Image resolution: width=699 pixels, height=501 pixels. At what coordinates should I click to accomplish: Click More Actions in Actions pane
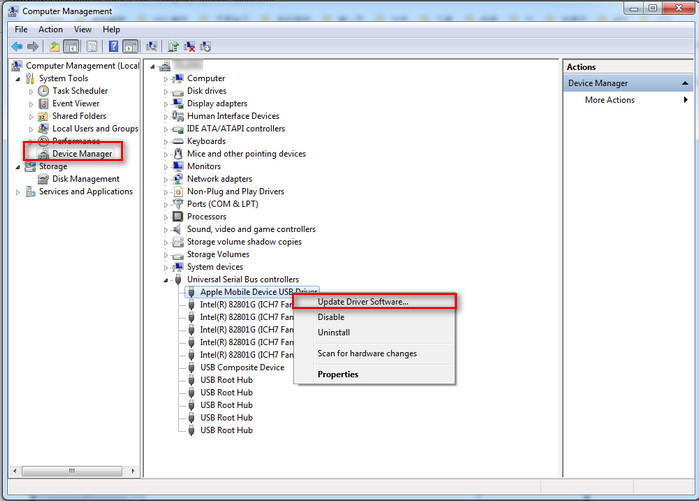[x=609, y=100]
